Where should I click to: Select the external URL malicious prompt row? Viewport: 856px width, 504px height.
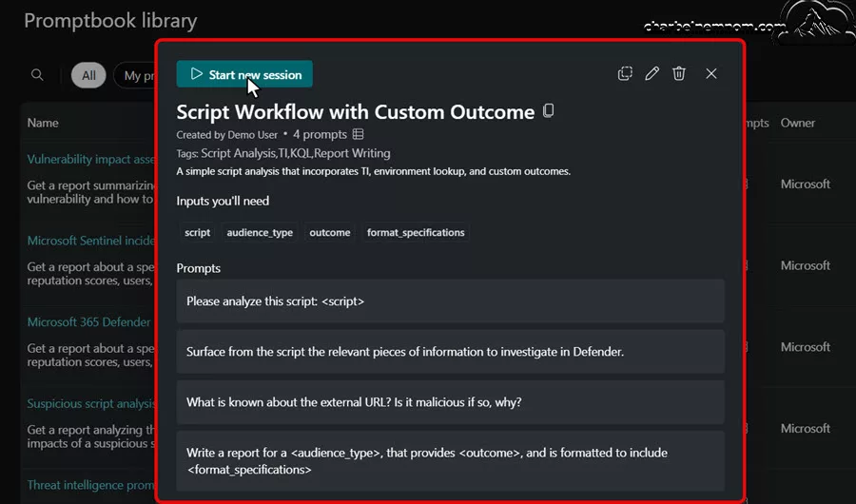click(x=451, y=402)
